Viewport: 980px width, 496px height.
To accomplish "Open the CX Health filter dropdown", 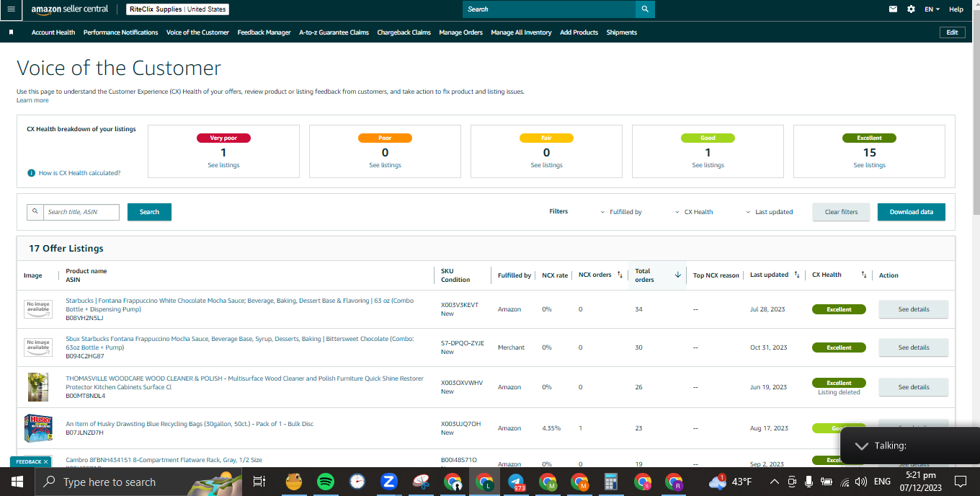I will [694, 212].
